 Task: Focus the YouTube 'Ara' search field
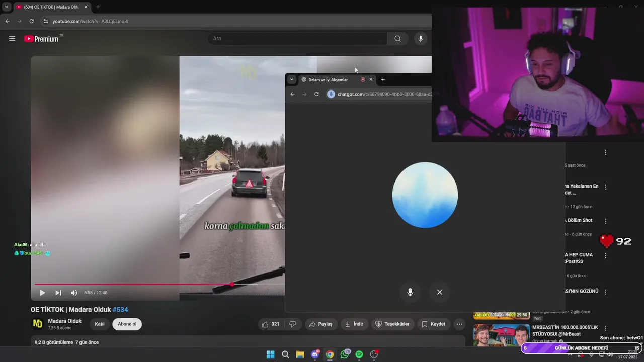(298, 39)
